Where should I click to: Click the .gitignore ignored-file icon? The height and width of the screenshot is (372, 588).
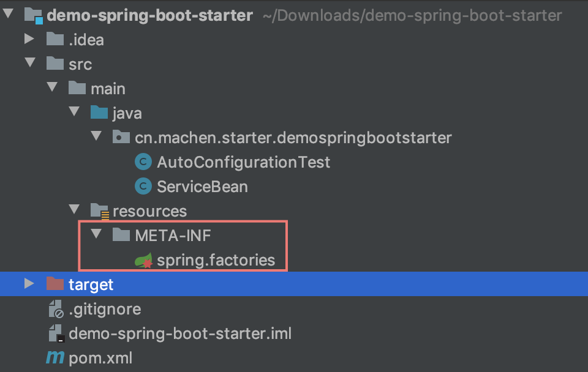pos(55,308)
